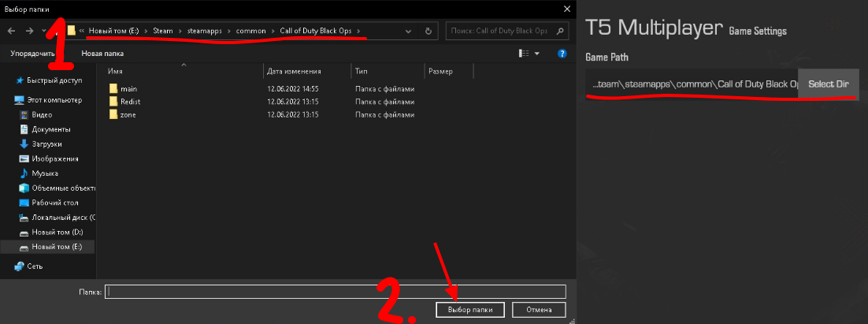Click the main folder icon
The width and height of the screenshot is (868, 324).
pyautogui.click(x=113, y=88)
